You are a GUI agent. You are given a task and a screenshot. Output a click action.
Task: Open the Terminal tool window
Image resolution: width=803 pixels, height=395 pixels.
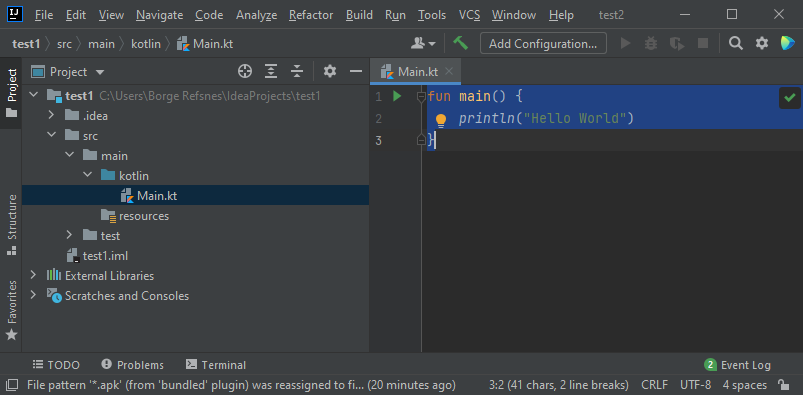(x=216, y=365)
